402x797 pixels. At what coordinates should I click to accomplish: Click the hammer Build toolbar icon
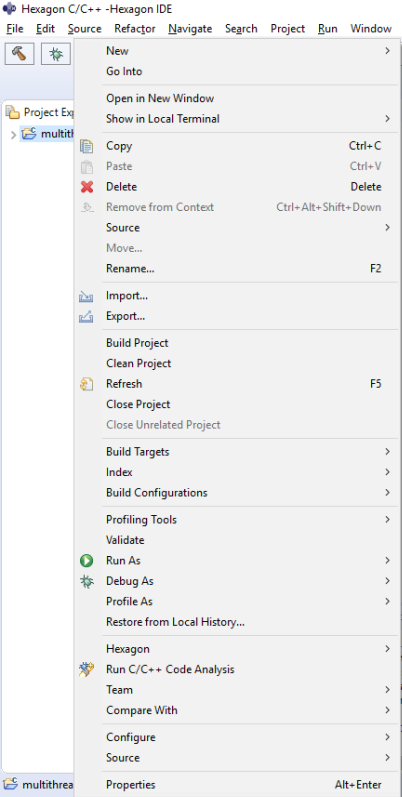19,53
